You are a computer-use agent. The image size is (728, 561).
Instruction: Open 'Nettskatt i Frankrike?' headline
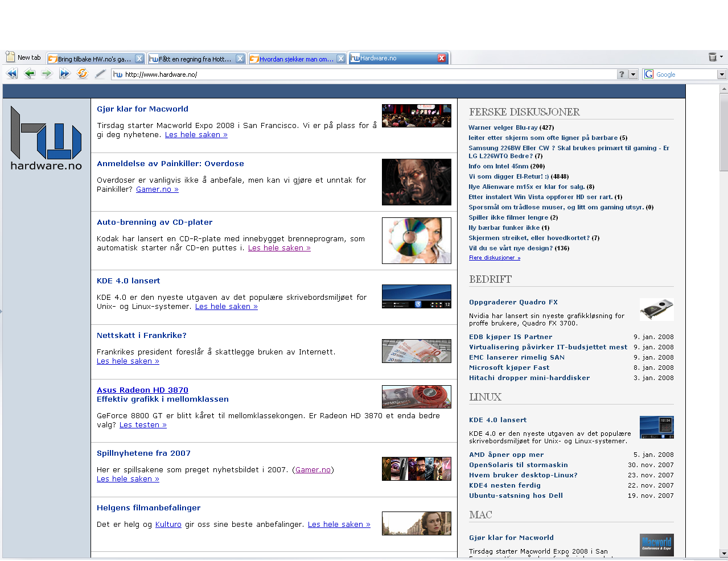click(142, 335)
